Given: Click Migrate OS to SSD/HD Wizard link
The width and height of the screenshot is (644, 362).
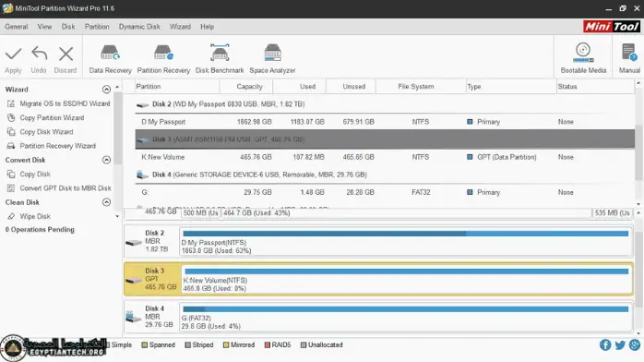Looking at the screenshot, I should tap(65, 104).
